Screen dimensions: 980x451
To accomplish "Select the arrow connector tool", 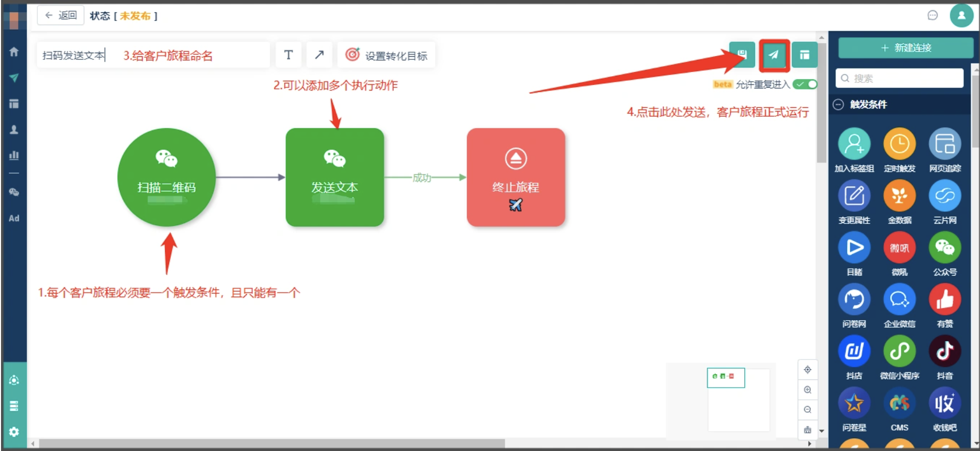I will click(319, 55).
